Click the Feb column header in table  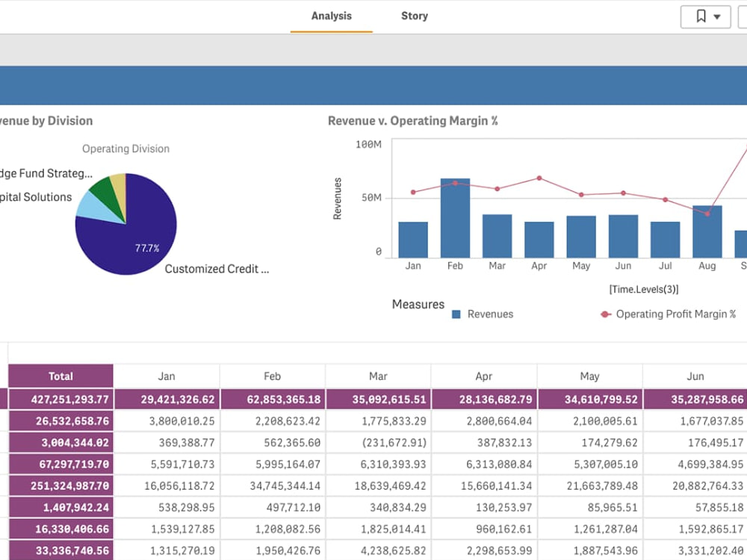click(273, 376)
